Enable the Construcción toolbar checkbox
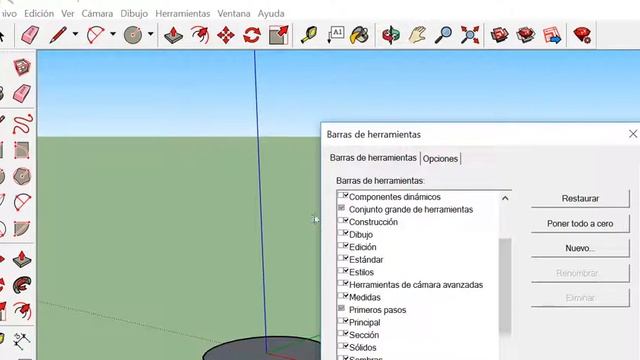The width and height of the screenshot is (640, 360). point(342,221)
